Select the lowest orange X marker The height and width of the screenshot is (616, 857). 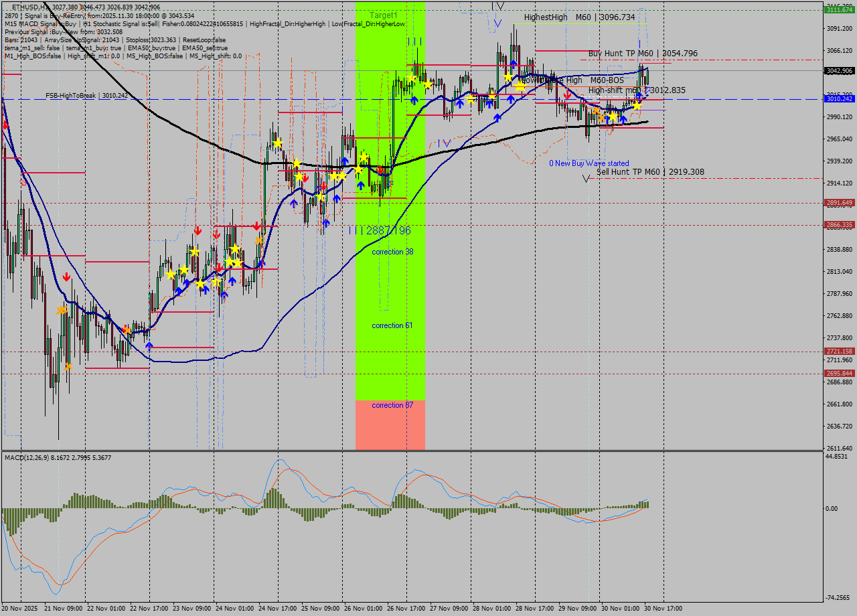(x=68, y=366)
